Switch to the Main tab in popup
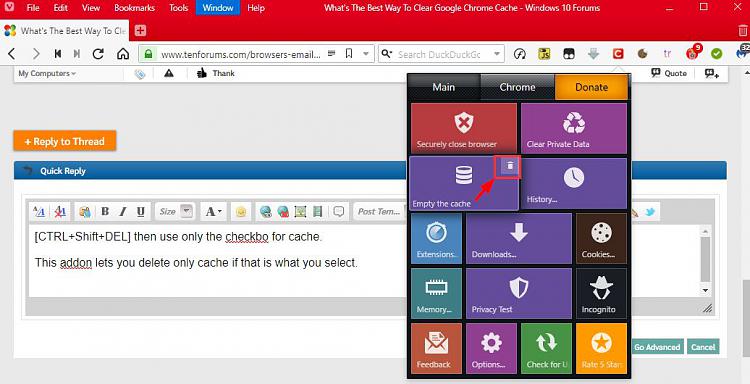Viewport: 750px width, 384px height. coord(443,87)
